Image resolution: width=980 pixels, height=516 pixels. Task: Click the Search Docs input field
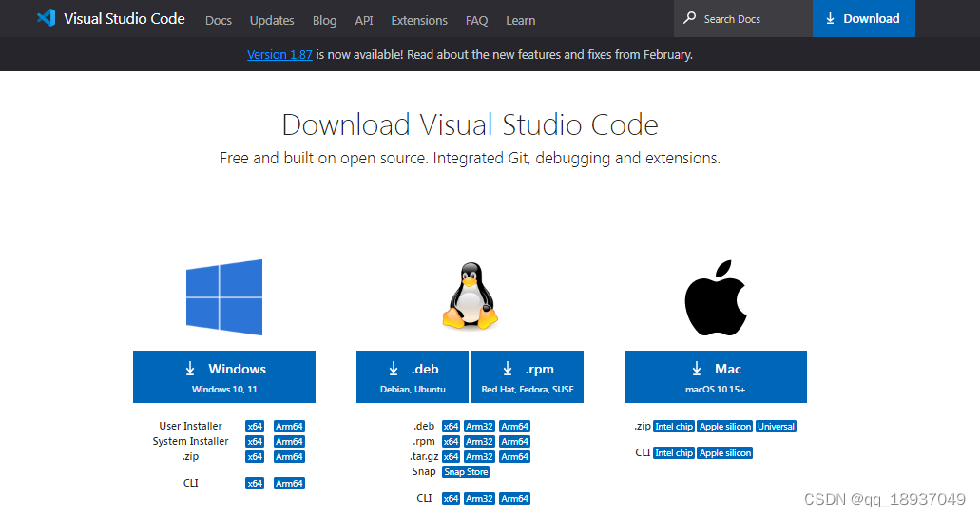743,19
